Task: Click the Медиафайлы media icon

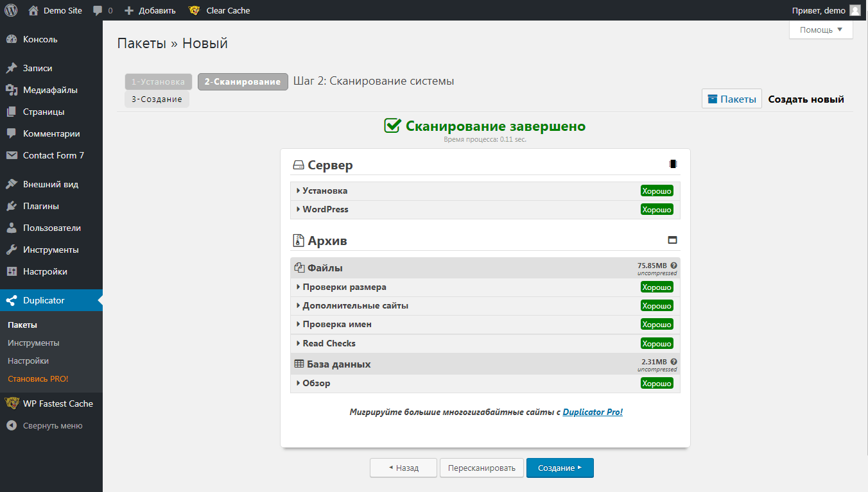Action: 12,90
